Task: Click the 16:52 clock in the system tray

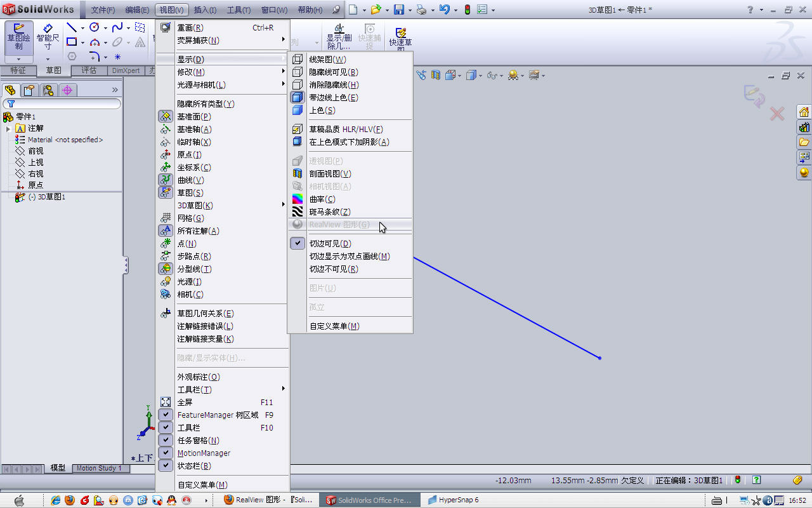Action: (x=797, y=500)
